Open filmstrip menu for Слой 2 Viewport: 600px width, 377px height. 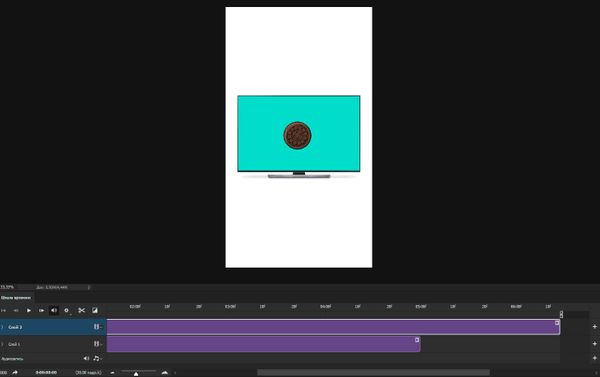pyautogui.click(x=97, y=327)
